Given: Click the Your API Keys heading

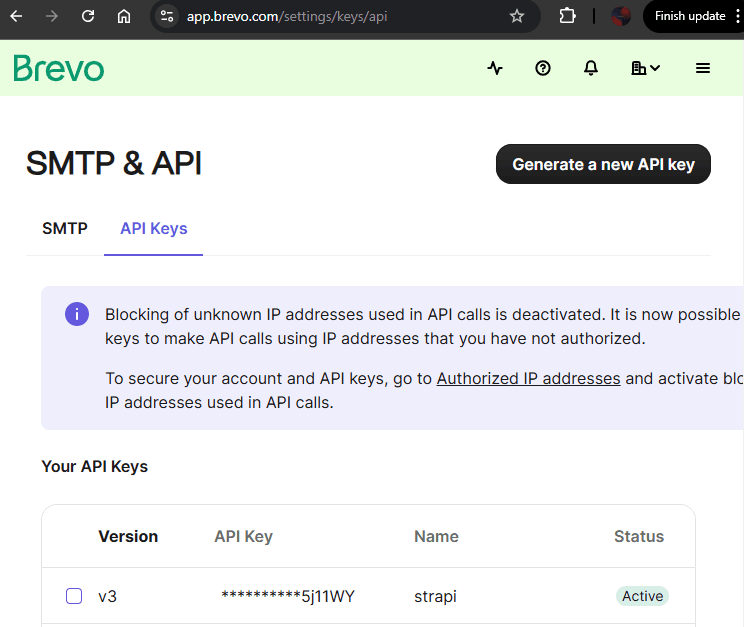Looking at the screenshot, I should coord(94,467).
